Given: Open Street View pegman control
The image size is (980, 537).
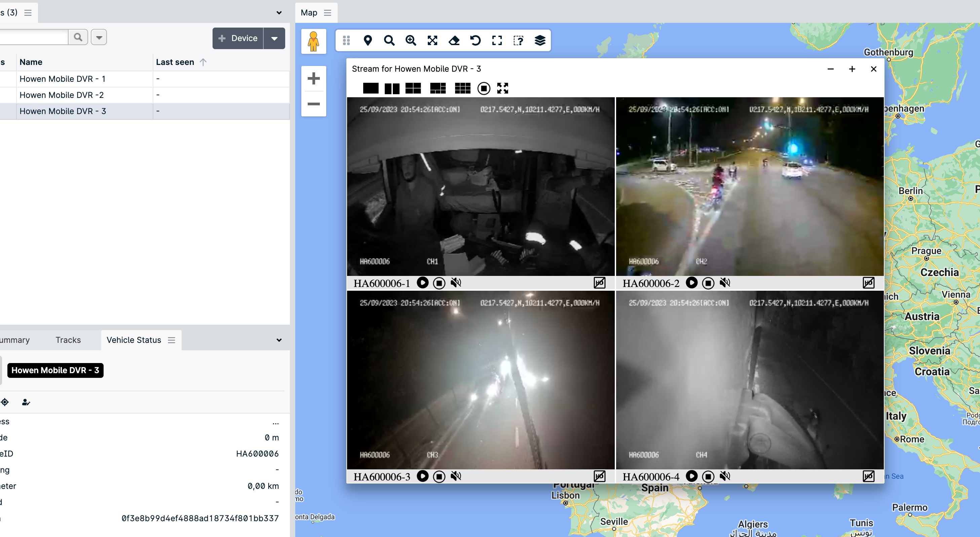Looking at the screenshot, I should coord(313,41).
